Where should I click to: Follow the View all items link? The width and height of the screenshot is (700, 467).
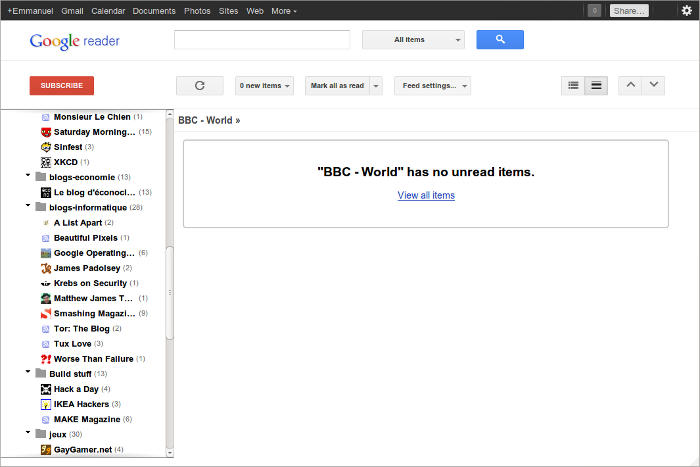426,195
